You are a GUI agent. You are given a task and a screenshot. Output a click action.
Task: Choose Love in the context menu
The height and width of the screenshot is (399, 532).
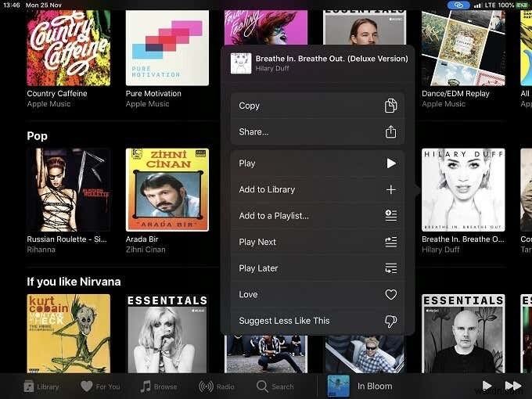(318, 294)
